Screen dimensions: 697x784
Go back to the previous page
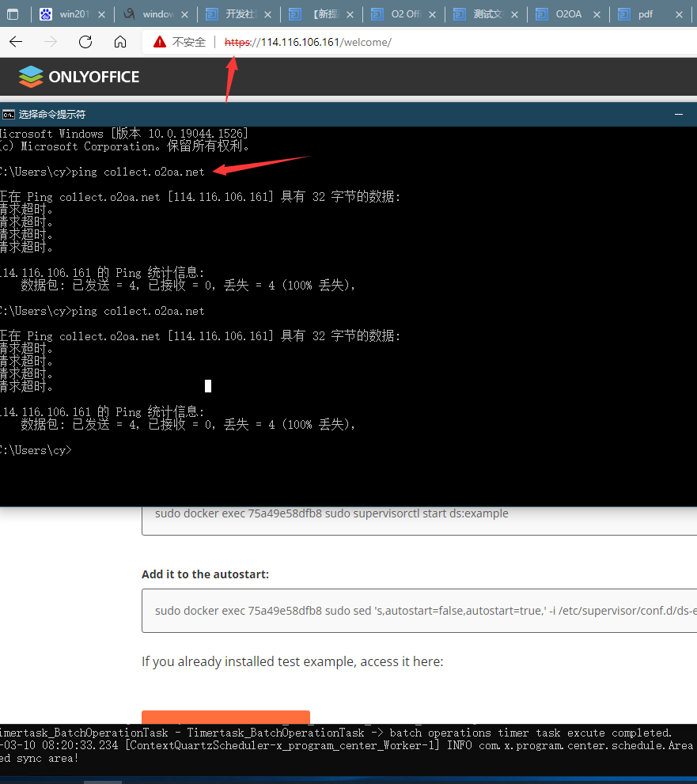point(16,42)
